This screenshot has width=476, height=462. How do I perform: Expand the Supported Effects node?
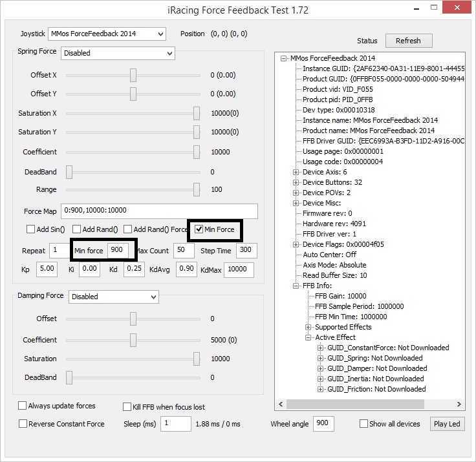tap(308, 327)
